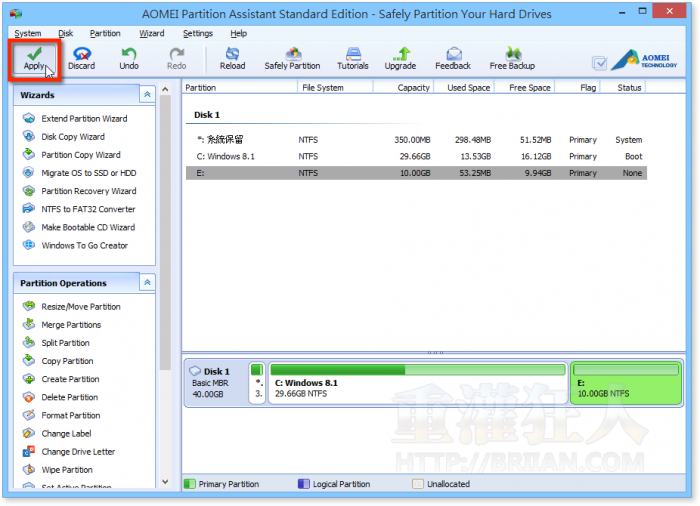Click the C: Windows 8.1 partition usage bar
Screen dimensions: 700x506
coord(417,369)
